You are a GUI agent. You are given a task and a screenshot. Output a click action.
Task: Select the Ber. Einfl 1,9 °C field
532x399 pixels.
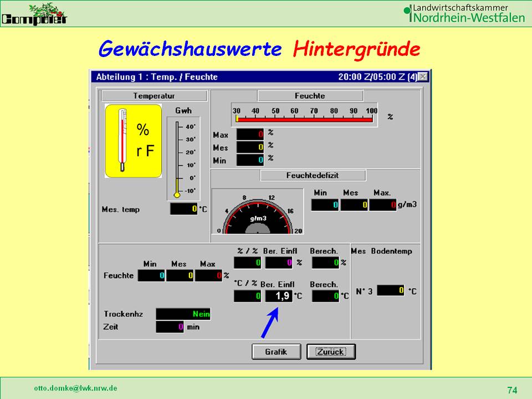tap(278, 296)
